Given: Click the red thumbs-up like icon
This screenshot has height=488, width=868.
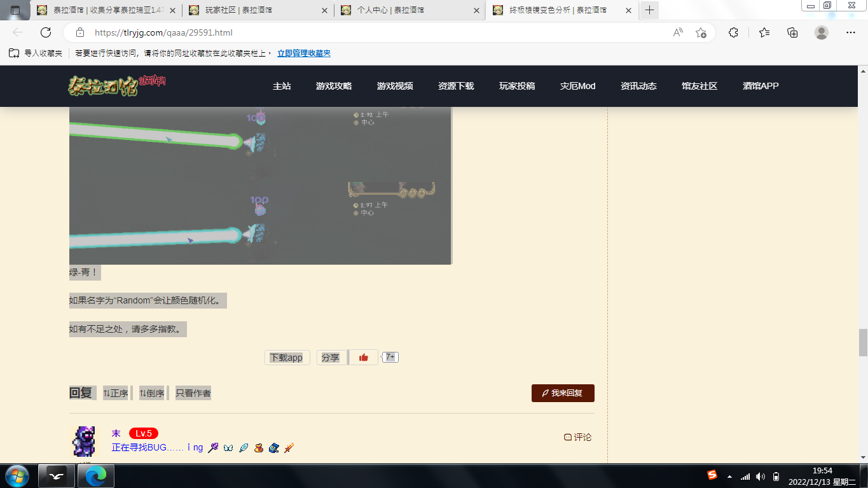Looking at the screenshot, I should tap(363, 358).
